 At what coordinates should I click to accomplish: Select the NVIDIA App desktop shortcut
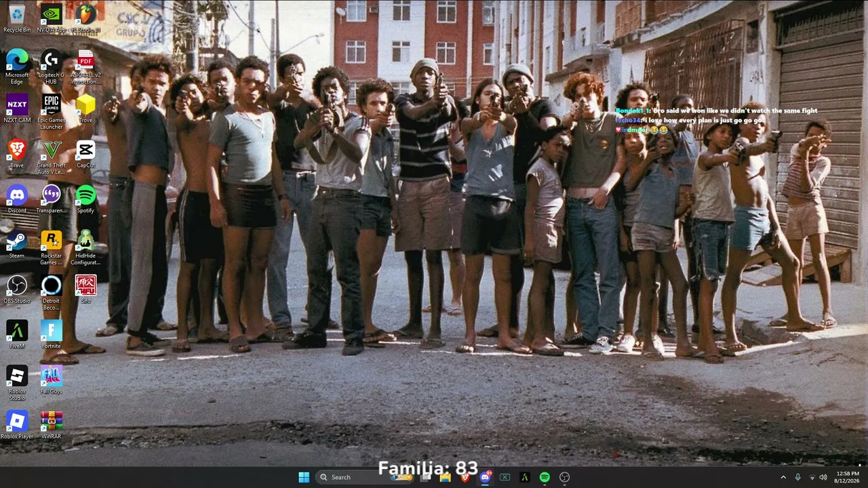[51, 18]
